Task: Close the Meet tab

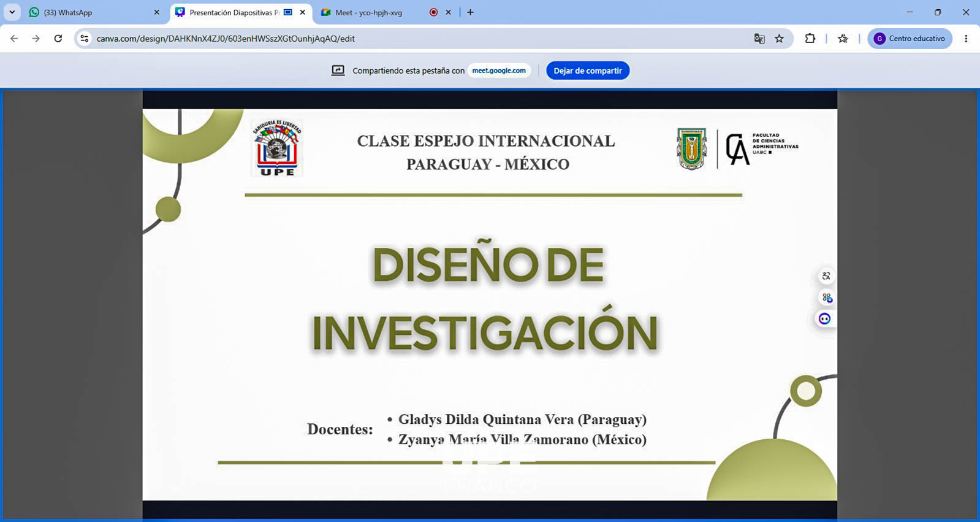Action: click(448, 12)
